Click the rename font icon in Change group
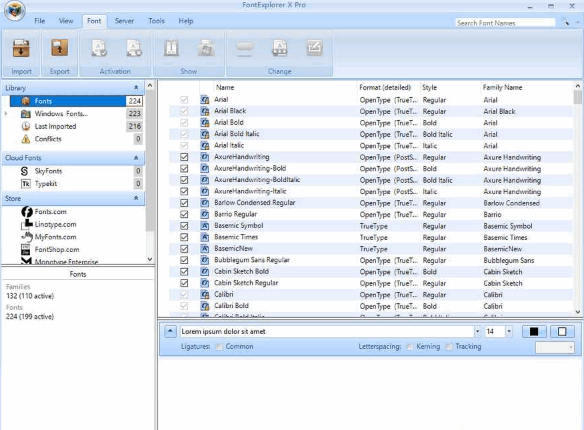Viewport: 584px width, 430px height. tap(280, 48)
